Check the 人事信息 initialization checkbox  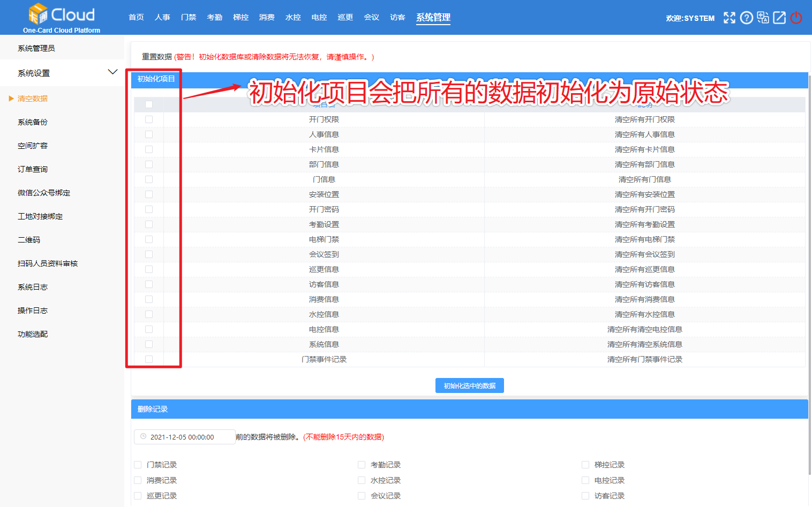(149, 134)
